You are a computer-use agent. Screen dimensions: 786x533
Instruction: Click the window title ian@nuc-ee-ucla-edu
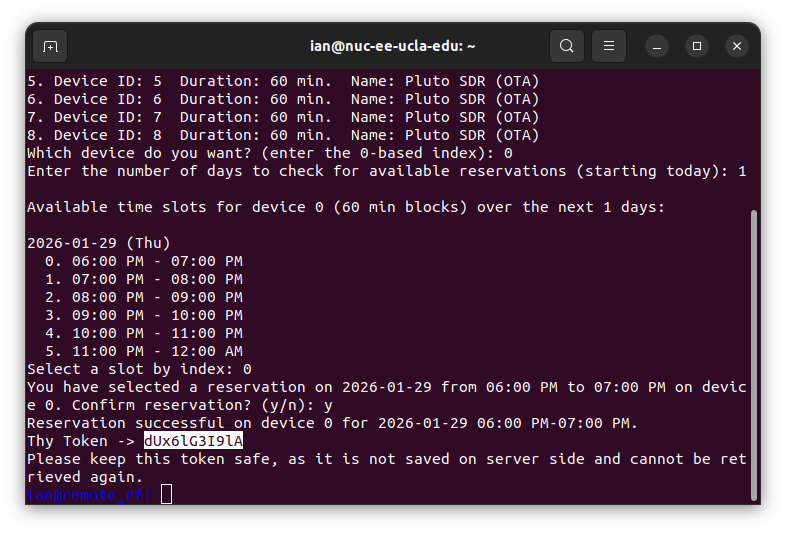coord(392,46)
